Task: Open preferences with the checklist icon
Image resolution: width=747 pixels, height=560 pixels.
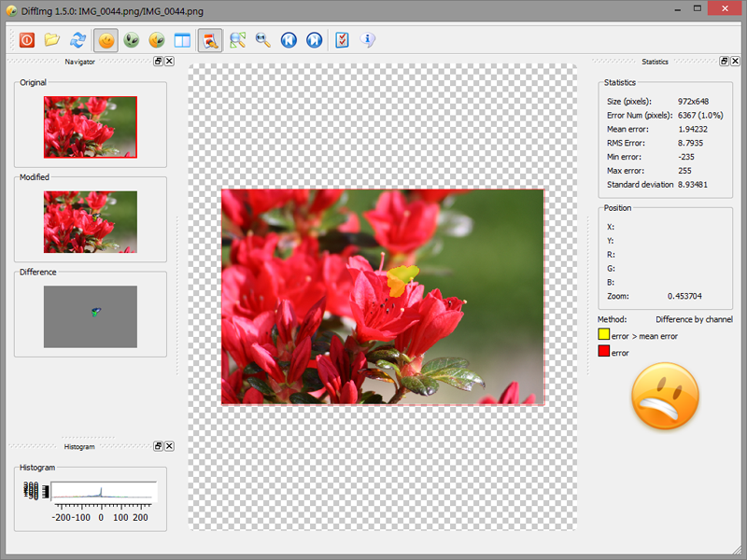Action: 342,40
